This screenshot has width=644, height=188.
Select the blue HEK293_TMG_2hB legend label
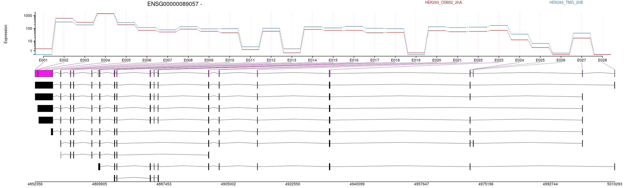[566, 3]
